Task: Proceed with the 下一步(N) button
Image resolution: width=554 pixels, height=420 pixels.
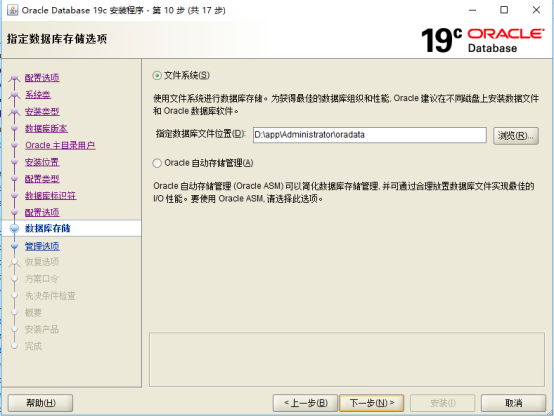Action: pos(371,403)
